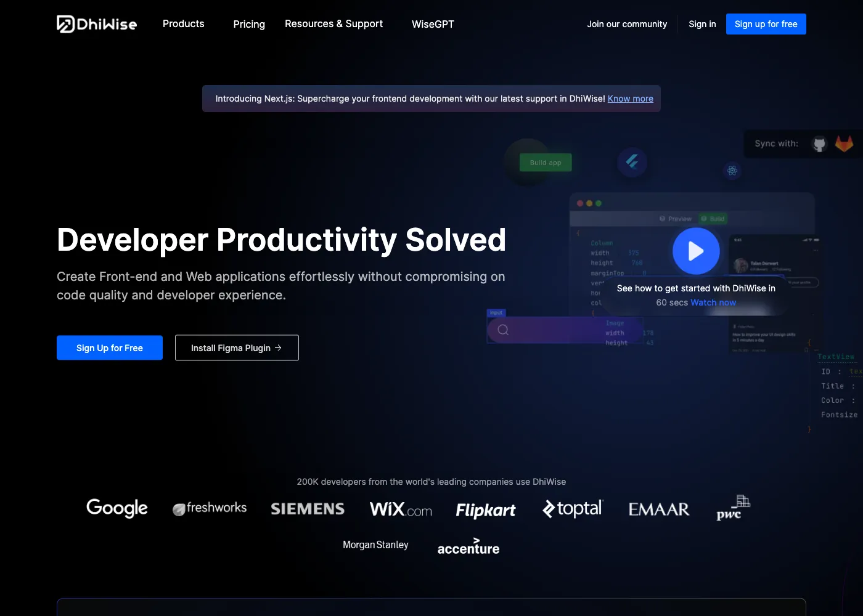Click the Google company logo
This screenshot has width=863, height=616.
(x=117, y=508)
